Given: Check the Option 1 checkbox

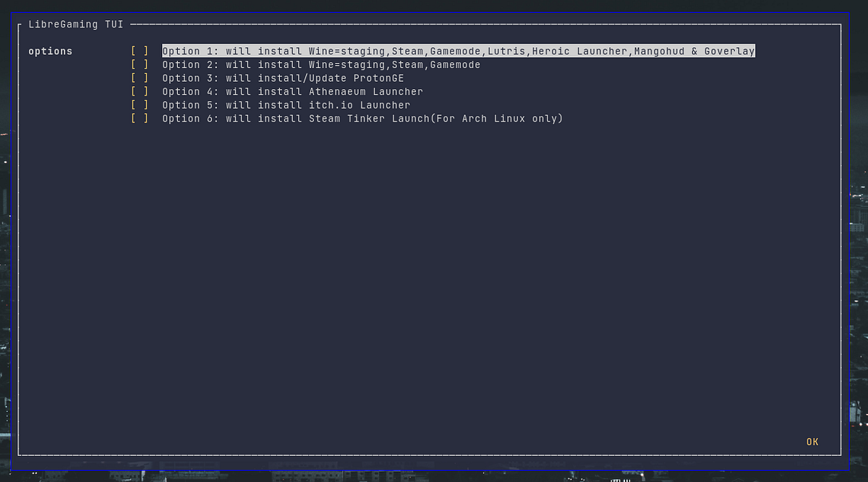Looking at the screenshot, I should [140, 51].
